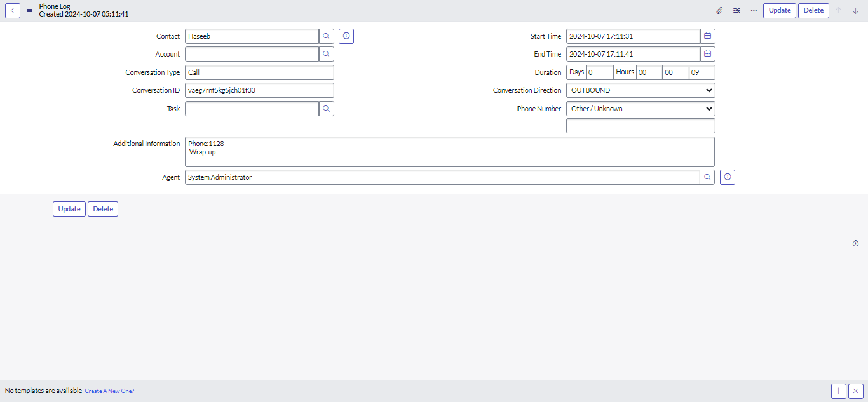Click the Task lookup search icon
Viewport: 868px width, 402px height.
pyautogui.click(x=326, y=109)
